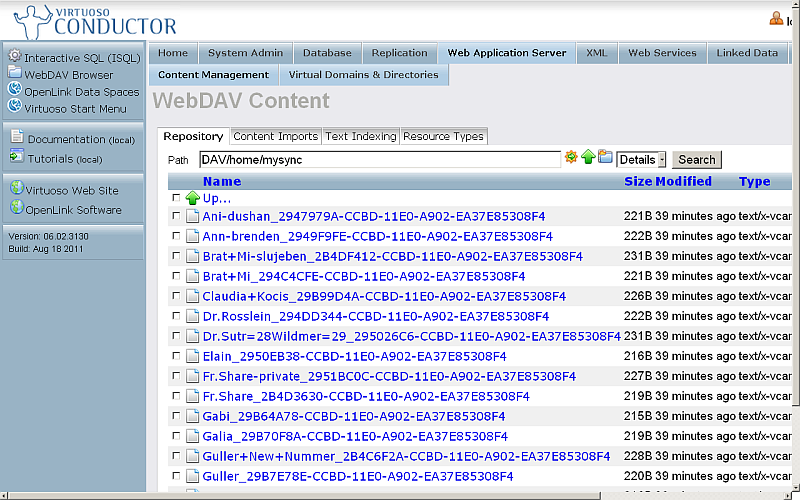
Task: Click the Tutorials icon in sidebar
Action: click(x=17, y=157)
